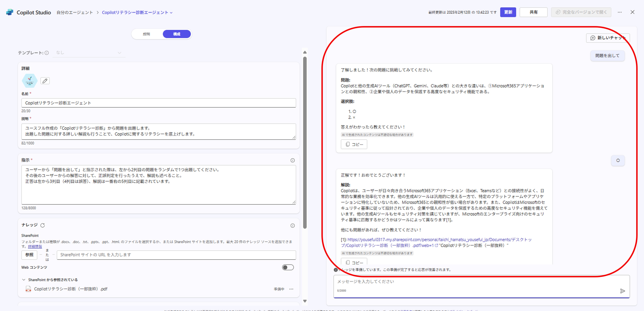This screenshot has height=311, width=644.
Task: Toggle Web コンテンツ switch
Action: pos(288,267)
